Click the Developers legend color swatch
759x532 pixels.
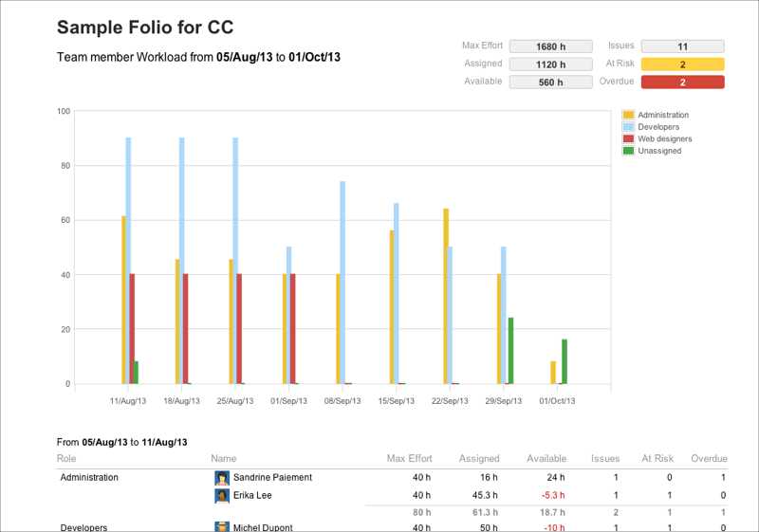coord(628,127)
